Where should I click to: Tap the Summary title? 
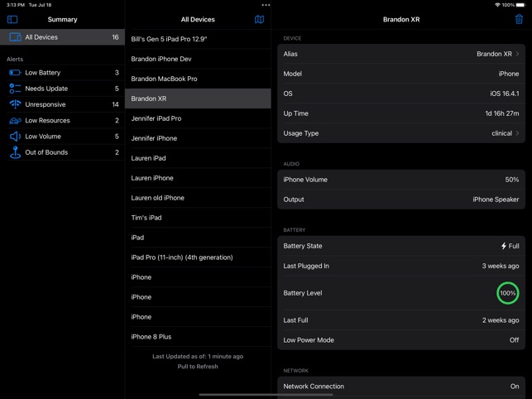(x=62, y=19)
